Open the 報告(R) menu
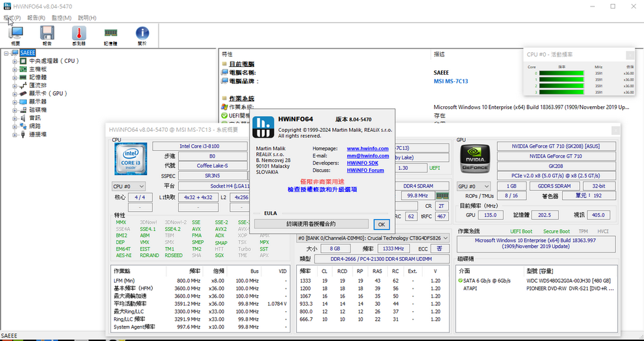Viewport: 644px width, 341px height. coord(36,18)
